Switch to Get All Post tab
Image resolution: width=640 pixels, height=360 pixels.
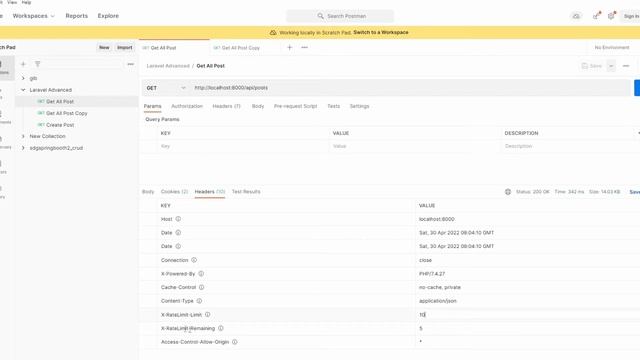click(x=174, y=48)
